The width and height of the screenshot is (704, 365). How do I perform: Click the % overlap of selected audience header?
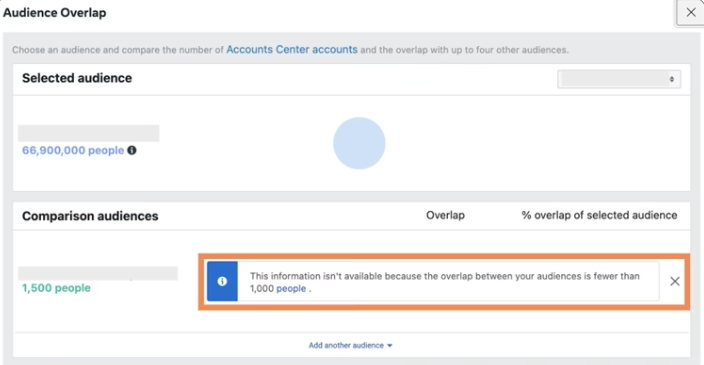(x=599, y=215)
